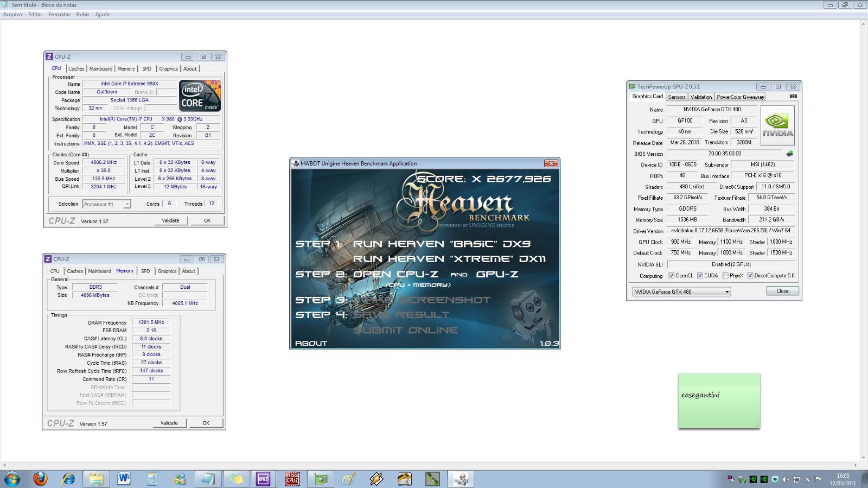Click the BIOS Version field 70.00.35.00.00
The width and height of the screenshot is (868, 488).
pyautogui.click(x=725, y=154)
